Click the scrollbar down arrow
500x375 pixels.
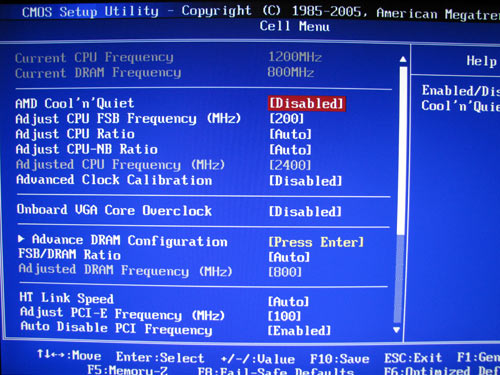396,330
